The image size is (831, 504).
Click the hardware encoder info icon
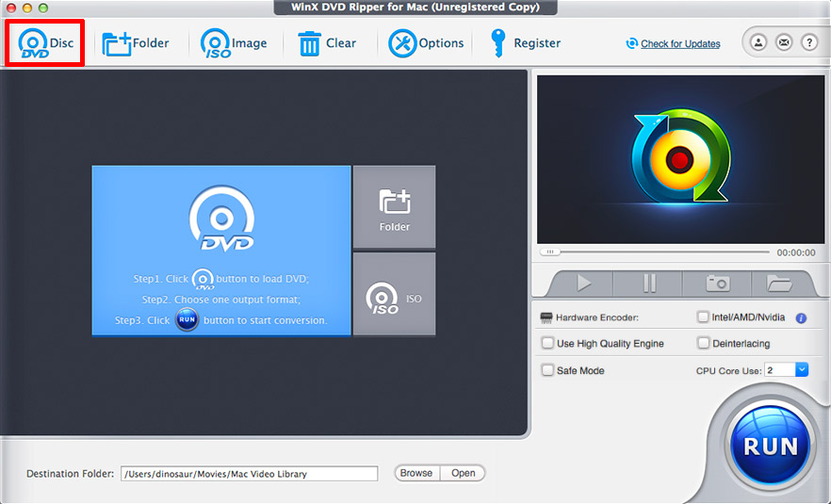point(801,318)
